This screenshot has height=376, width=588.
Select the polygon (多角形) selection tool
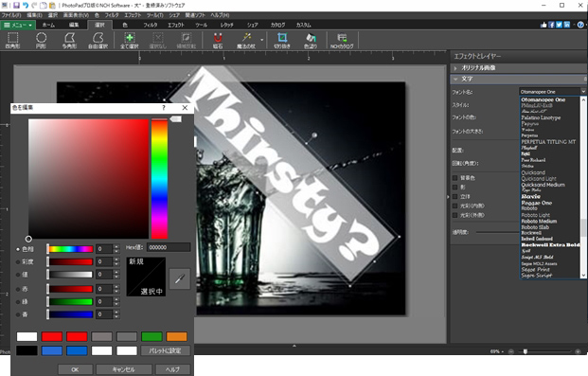click(x=69, y=40)
